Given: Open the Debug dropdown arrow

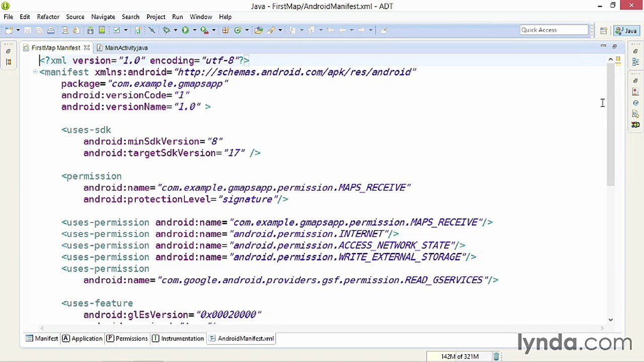Looking at the screenshot, I should pyautogui.click(x=176, y=30).
